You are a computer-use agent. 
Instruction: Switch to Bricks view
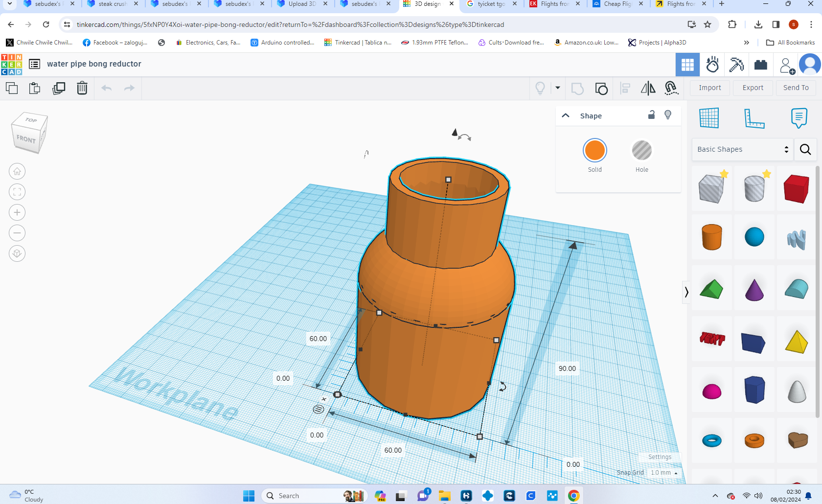coord(760,64)
